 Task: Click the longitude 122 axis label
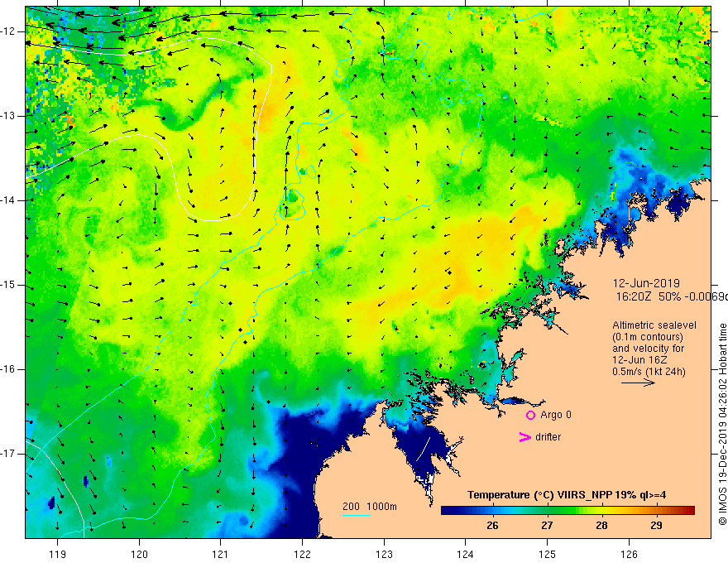pyautogui.click(x=302, y=554)
